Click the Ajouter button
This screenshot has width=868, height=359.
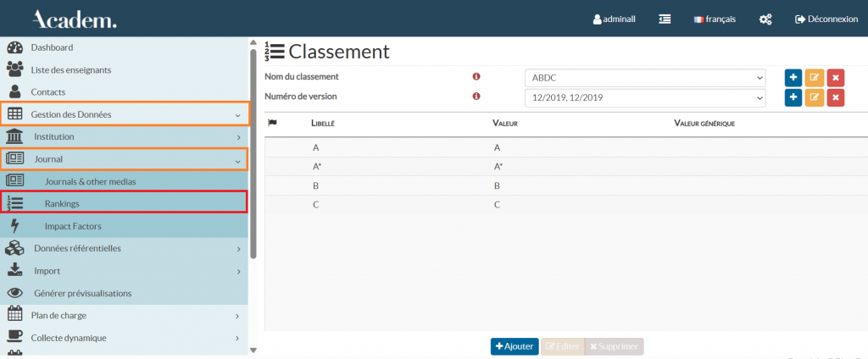(x=515, y=346)
